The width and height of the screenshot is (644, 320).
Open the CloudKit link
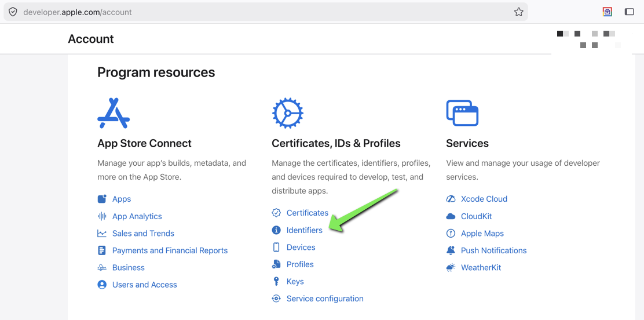(477, 216)
